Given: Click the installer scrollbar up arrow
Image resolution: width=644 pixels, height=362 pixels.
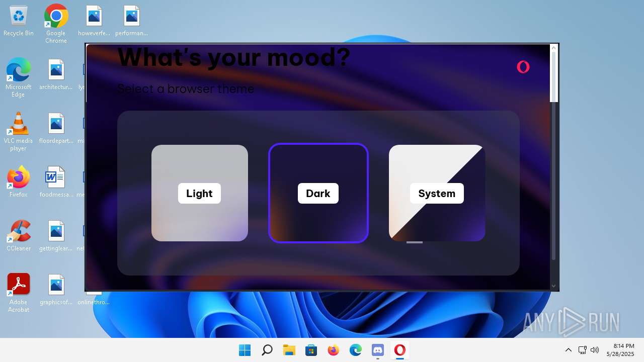Looking at the screenshot, I should tap(554, 48).
